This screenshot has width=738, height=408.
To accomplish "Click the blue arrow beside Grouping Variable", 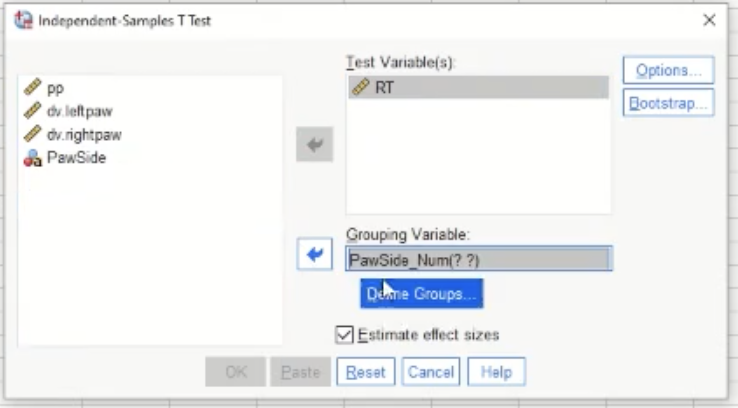I will (x=314, y=255).
